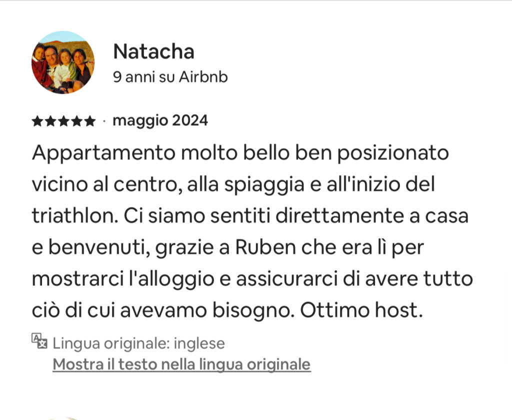This screenshot has height=420, width=512.
Task: Click the first star of the rating
Action: tap(37, 121)
